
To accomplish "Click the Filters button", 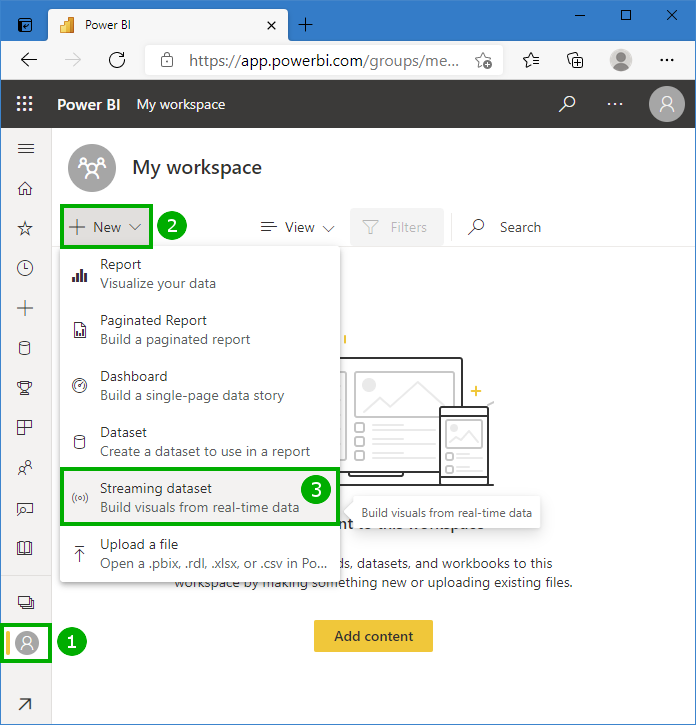I will pos(396,227).
